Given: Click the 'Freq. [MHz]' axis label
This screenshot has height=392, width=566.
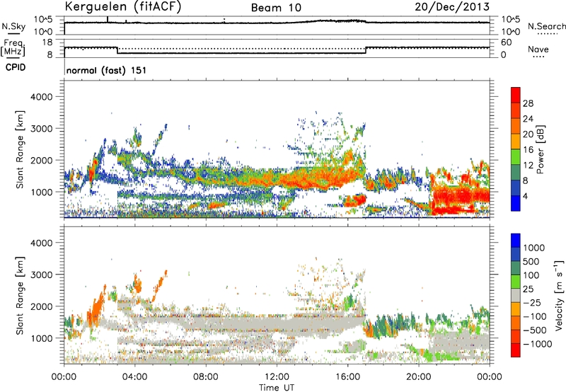Looking at the screenshot, I should [x=13, y=48].
